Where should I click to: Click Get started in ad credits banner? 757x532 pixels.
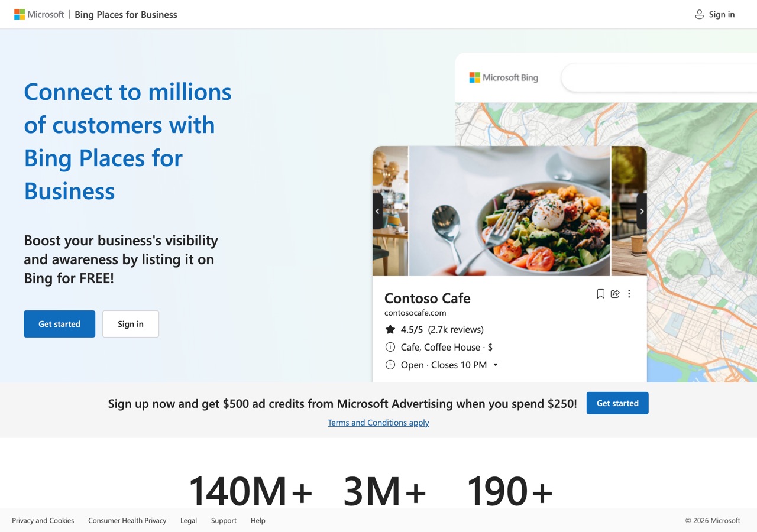tap(617, 403)
